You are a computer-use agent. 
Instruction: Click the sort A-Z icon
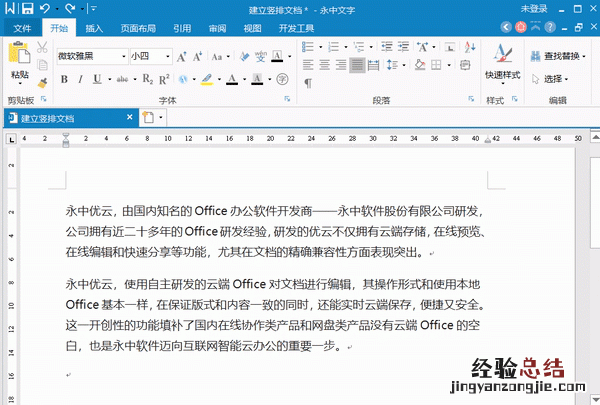click(470, 47)
